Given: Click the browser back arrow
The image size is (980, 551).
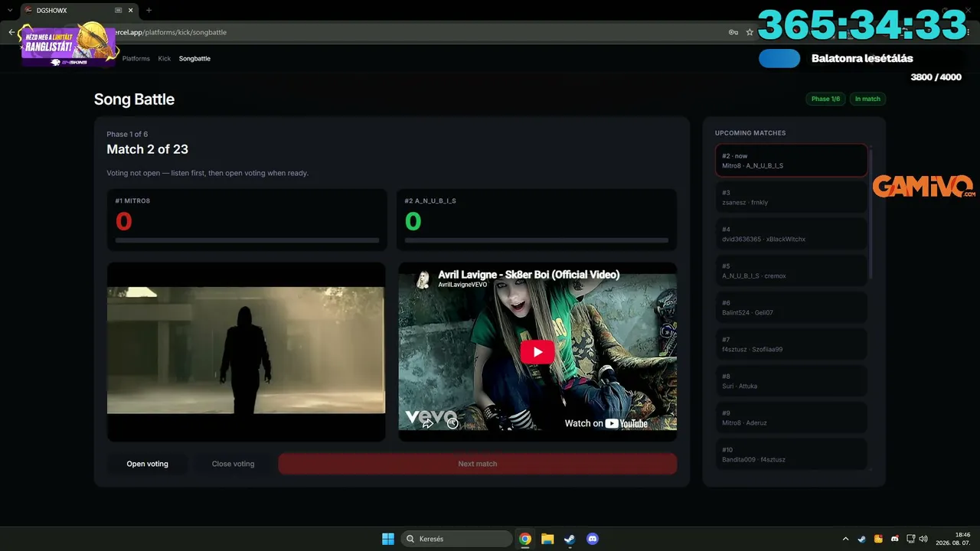Looking at the screenshot, I should [11, 32].
